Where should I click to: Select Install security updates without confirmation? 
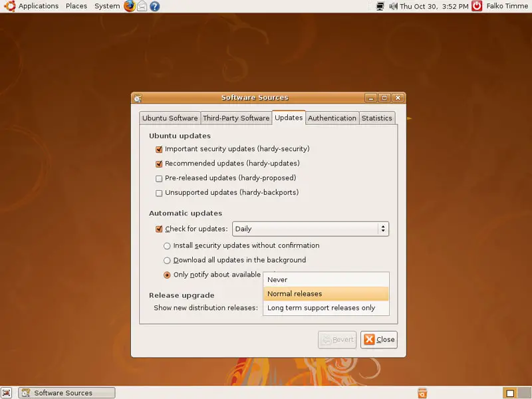pos(167,245)
